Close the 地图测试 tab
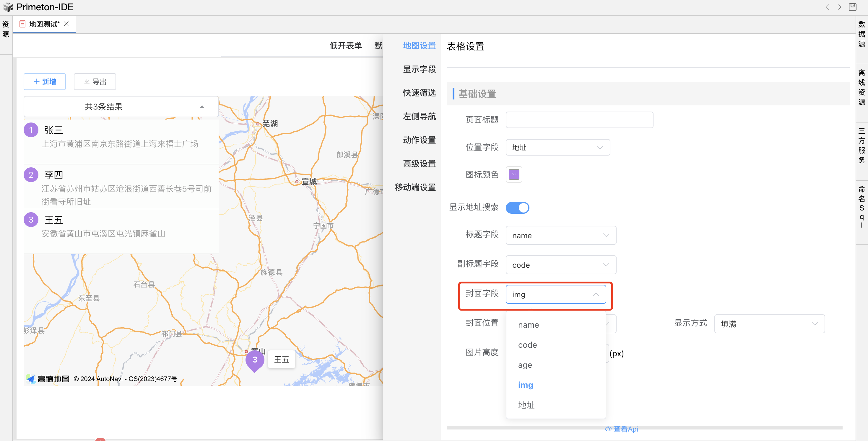 click(x=66, y=24)
